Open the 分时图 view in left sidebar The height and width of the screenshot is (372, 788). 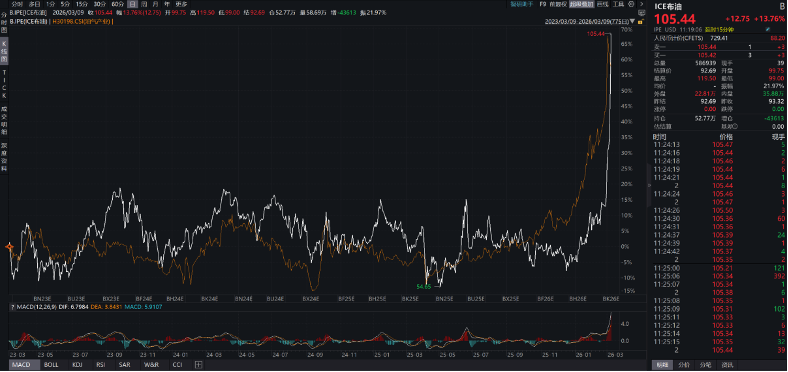[x=4, y=23]
